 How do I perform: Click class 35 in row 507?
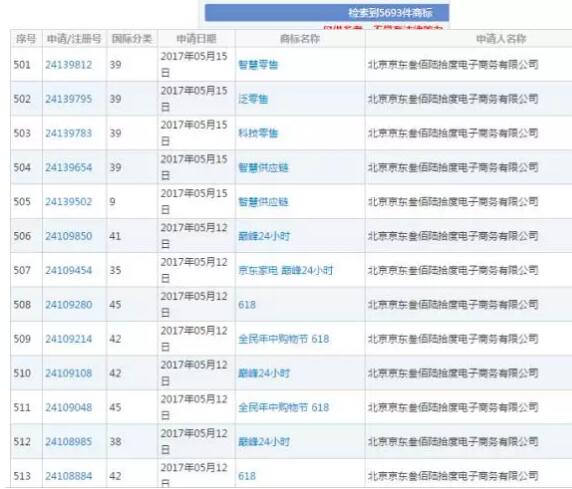click(115, 270)
